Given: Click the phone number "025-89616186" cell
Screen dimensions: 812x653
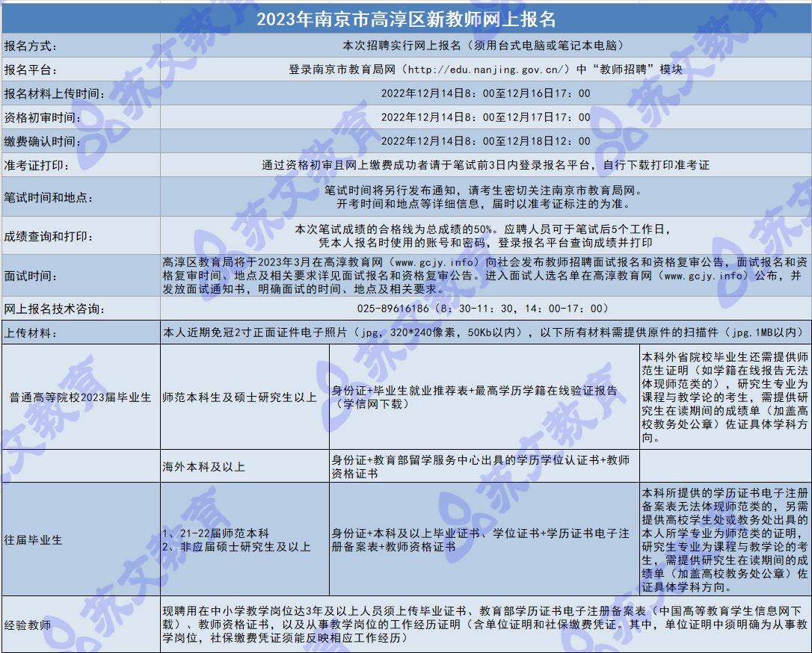Looking at the screenshot, I should tap(486, 309).
